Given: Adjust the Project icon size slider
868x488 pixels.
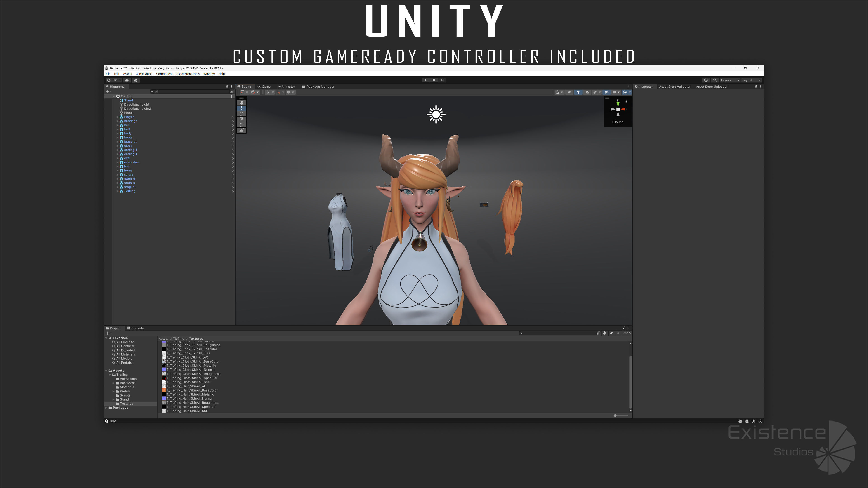Looking at the screenshot, I should coord(615,415).
